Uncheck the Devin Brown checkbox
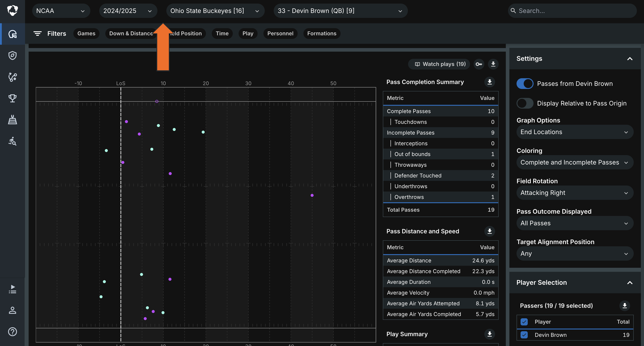 524,335
